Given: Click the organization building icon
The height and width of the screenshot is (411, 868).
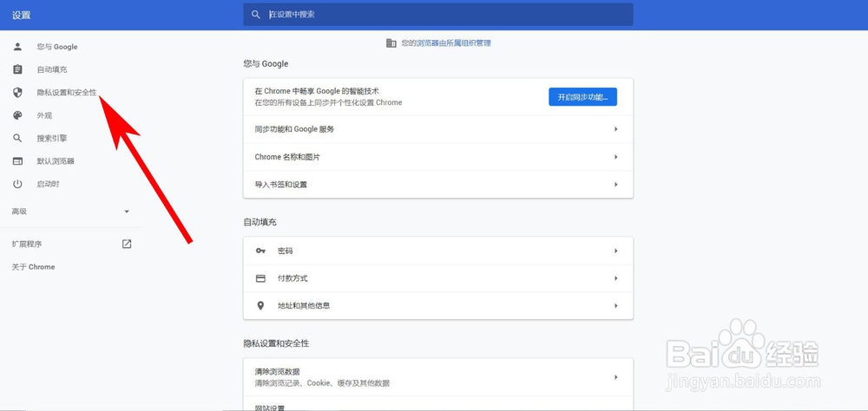Looking at the screenshot, I should [391, 43].
